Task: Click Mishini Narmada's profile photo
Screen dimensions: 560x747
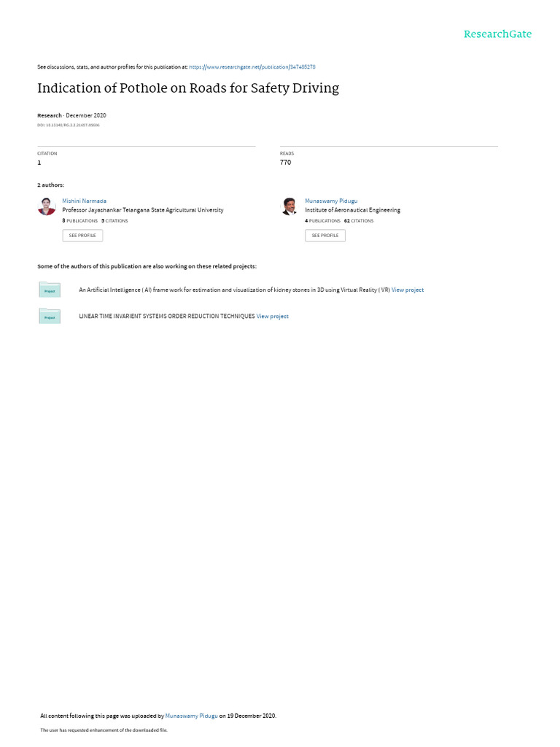Action: point(47,206)
